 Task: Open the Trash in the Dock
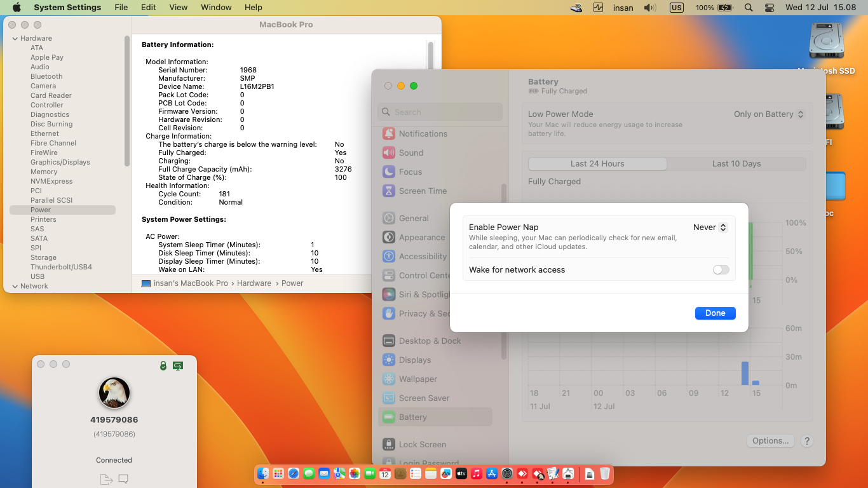tap(605, 473)
